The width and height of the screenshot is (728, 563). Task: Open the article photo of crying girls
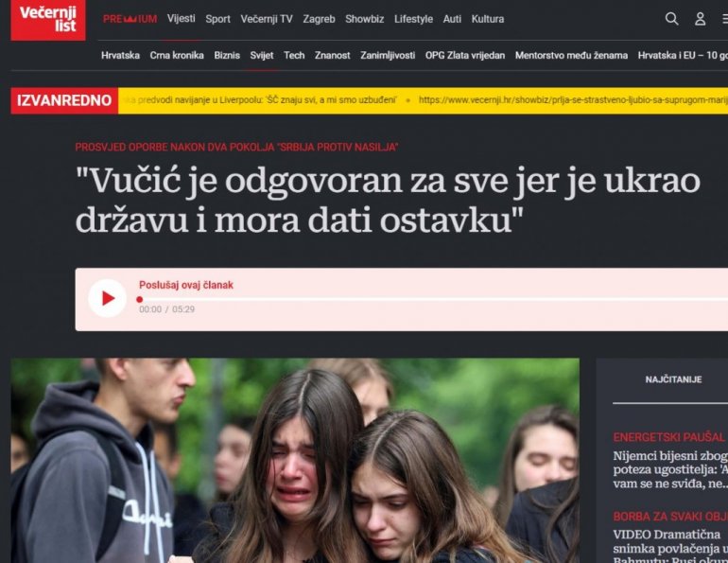[x=295, y=461]
